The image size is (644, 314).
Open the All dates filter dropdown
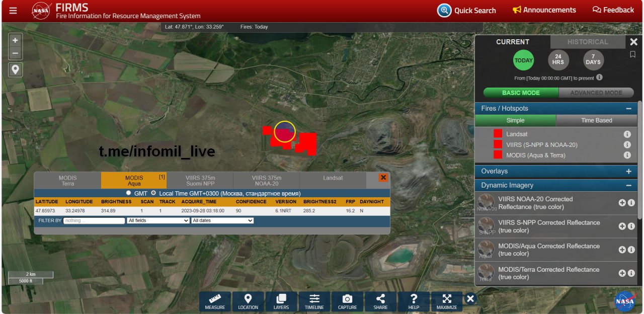click(x=222, y=220)
